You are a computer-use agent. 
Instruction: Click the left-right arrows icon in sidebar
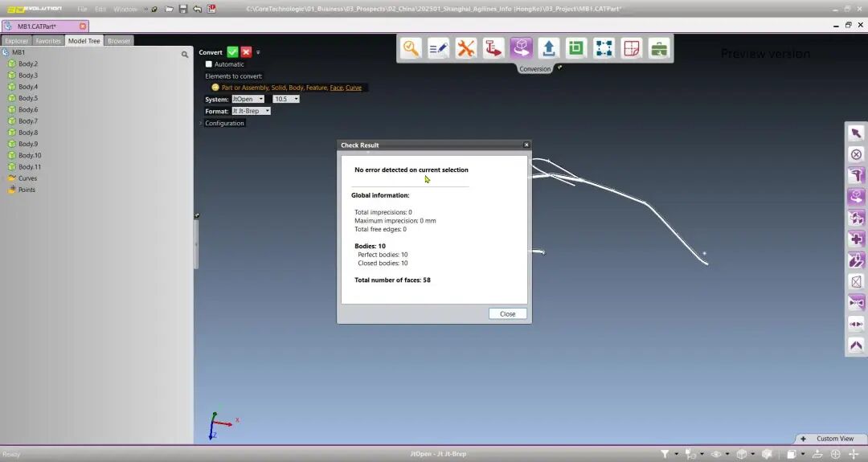click(856, 325)
